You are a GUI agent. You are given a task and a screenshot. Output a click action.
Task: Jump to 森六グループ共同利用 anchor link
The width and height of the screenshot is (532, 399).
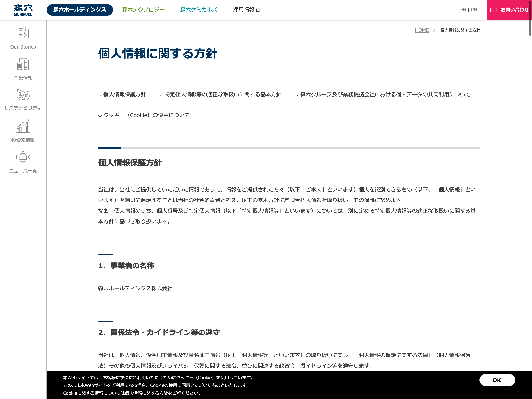pyautogui.click(x=382, y=95)
